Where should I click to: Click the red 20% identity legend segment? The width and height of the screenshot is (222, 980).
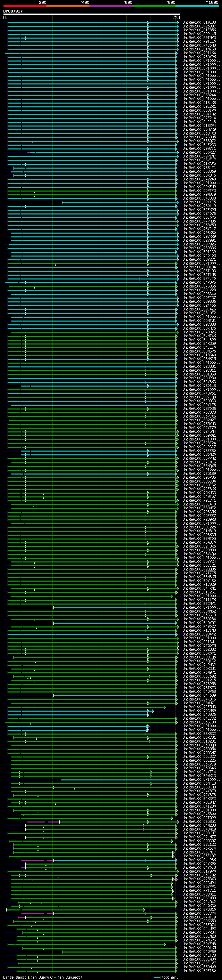click(x=25, y=6)
